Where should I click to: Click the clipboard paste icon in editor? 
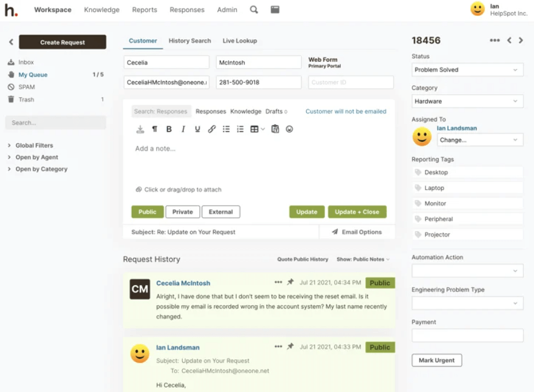click(x=275, y=129)
